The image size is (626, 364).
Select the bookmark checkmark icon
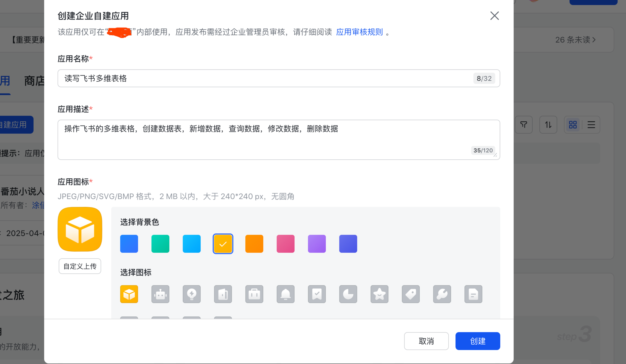tap(317, 294)
